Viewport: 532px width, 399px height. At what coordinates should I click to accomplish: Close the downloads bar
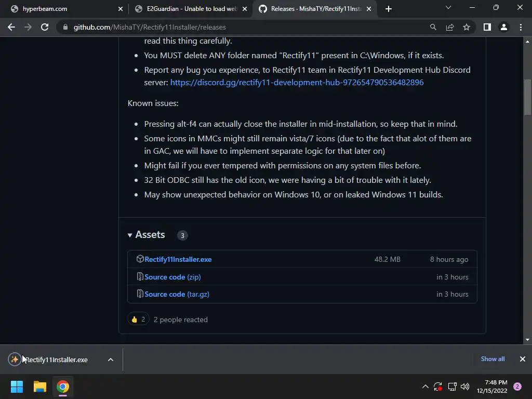click(523, 359)
